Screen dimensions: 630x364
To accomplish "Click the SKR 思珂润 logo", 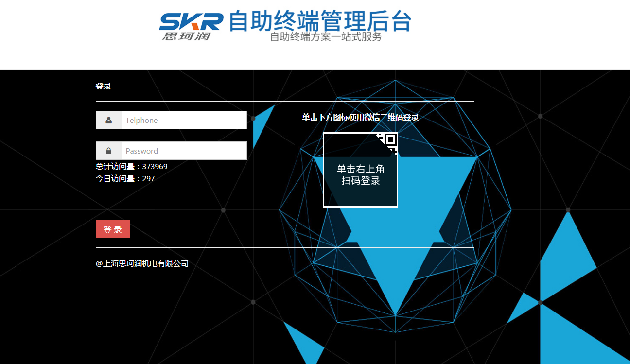I will pos(191,26).
